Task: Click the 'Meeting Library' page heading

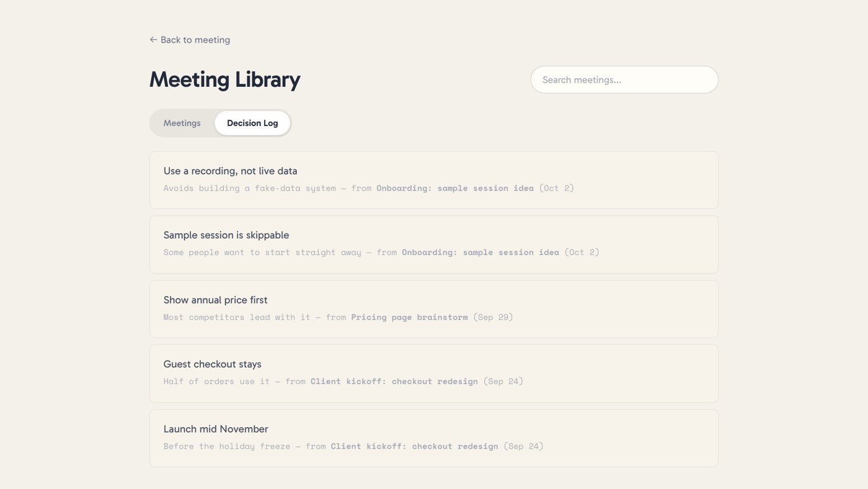Action: coord(225,79)
